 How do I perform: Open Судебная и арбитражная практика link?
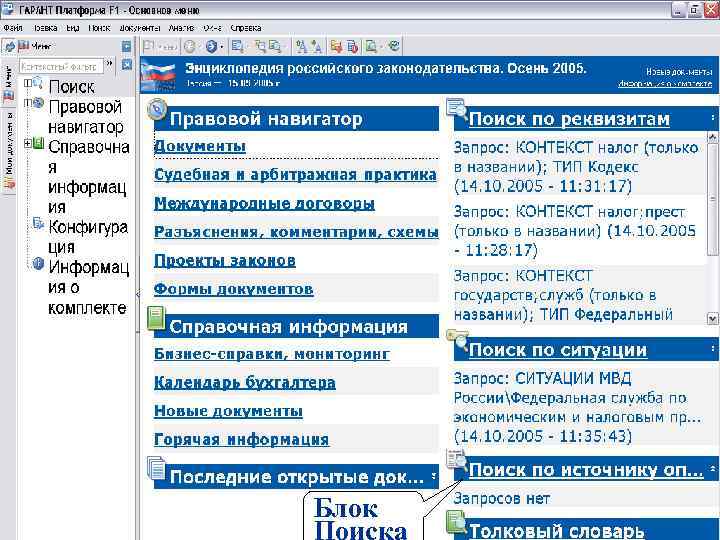[x=295, y=174]
